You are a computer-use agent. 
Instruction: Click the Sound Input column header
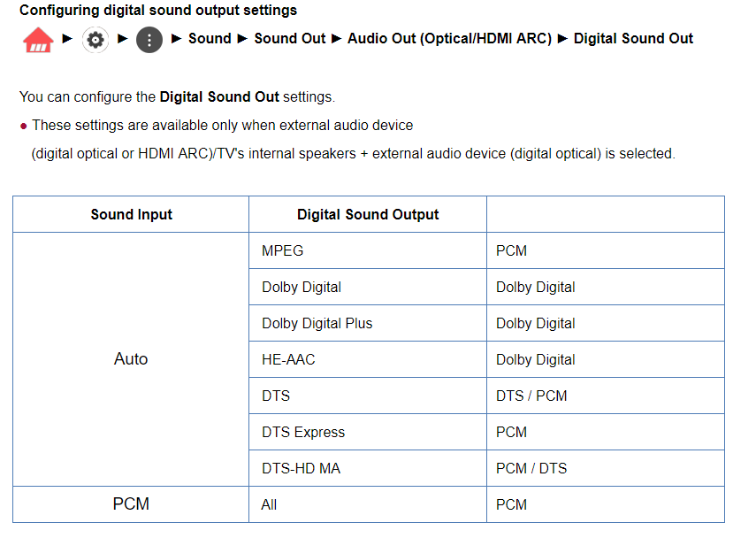click(131, 214)
